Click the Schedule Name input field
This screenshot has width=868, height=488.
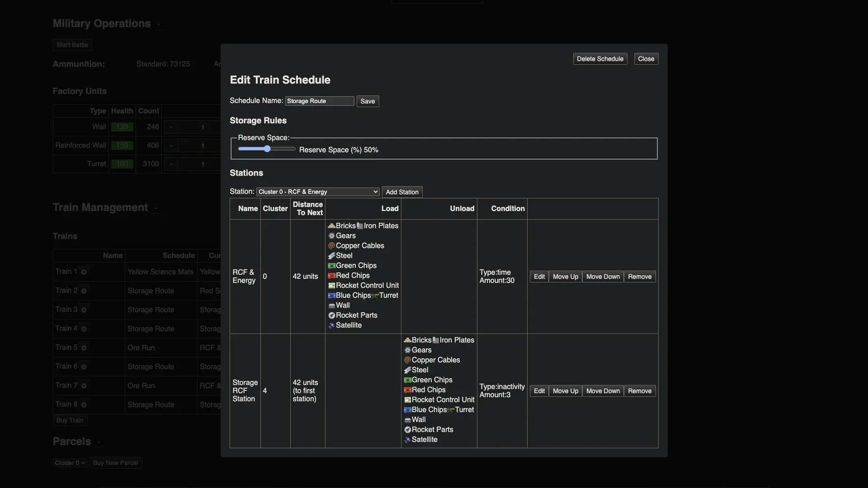(319, 101)
